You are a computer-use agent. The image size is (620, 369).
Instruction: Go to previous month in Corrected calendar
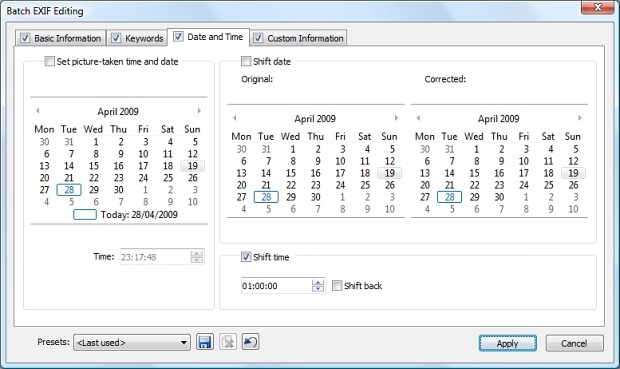418,118
